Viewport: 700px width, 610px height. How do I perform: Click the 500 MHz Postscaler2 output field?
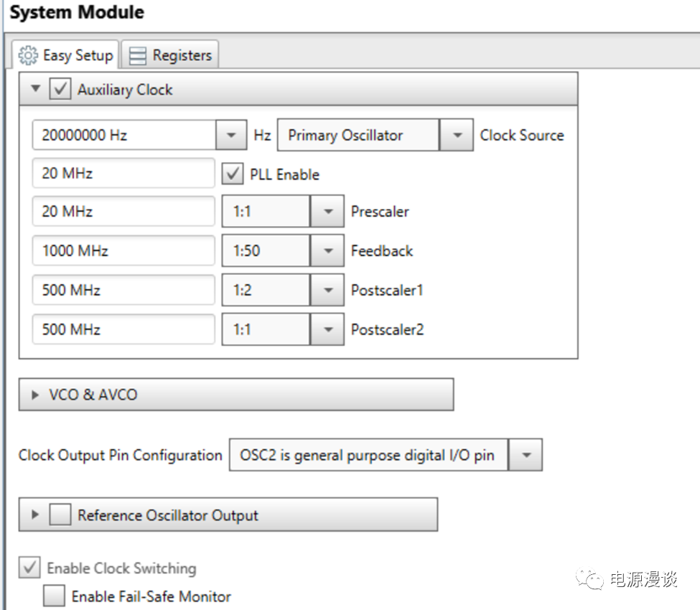pos(123,329)
